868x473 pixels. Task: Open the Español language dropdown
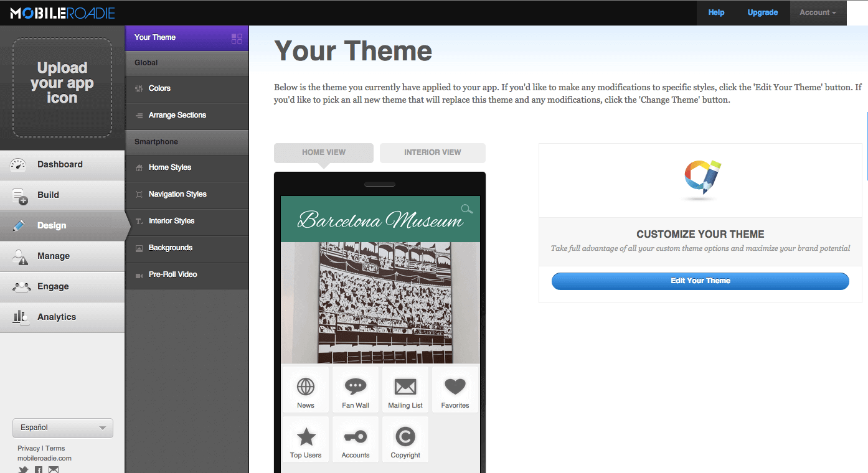63,428
